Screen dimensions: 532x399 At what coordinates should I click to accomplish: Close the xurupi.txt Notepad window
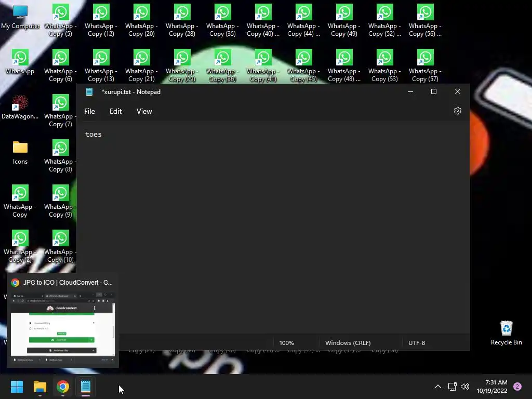tap(458, 91)
